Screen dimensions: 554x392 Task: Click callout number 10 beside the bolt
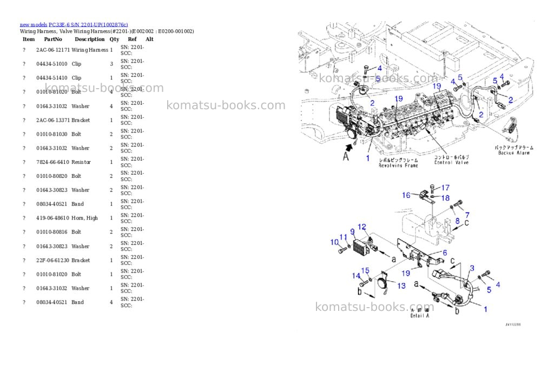tap(334, 242)
